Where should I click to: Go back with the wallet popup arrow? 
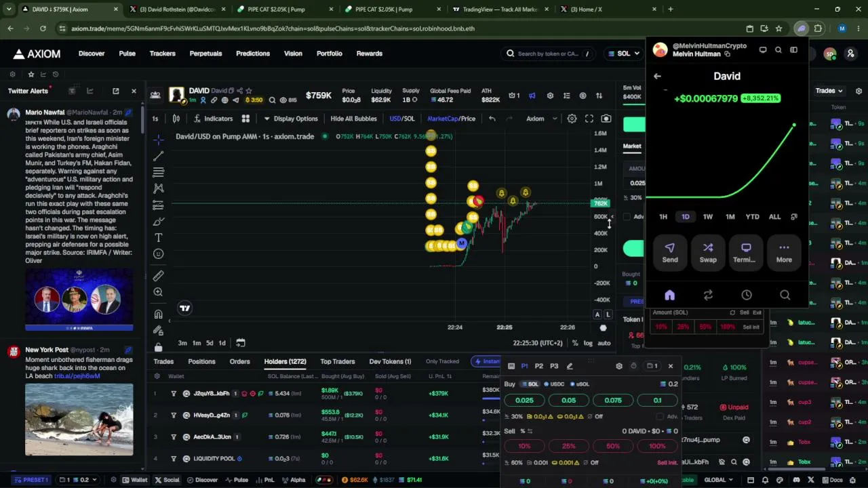657,77
